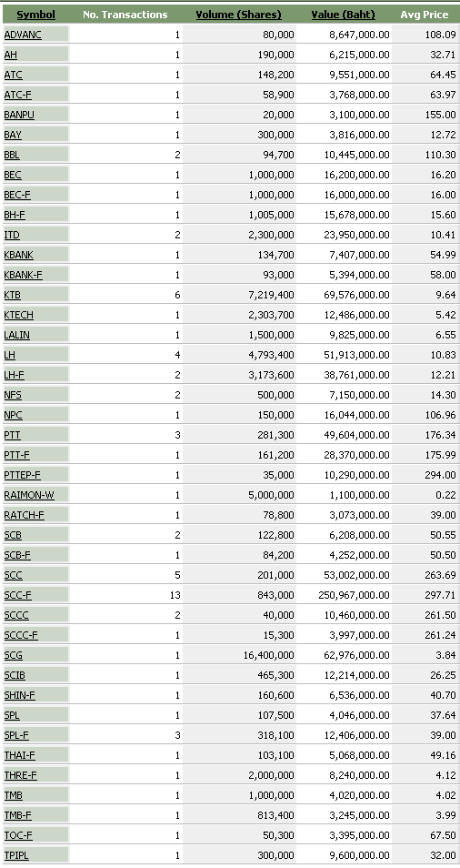Open the KTB stock symbol
Screen dimensions: 460x868
[12, 295]
